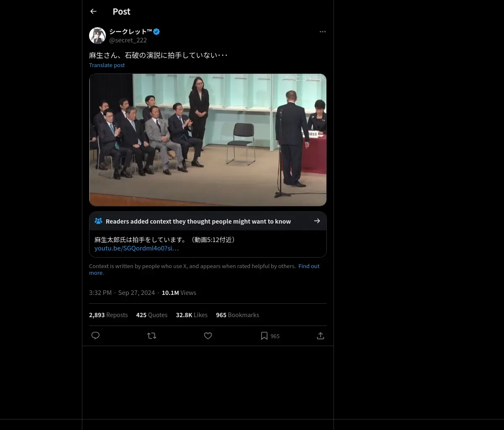Image resolution: width=504 pixels, height=430 pixels.
Task: View the 2,893 Reposts list
Action: coord(108,315)
